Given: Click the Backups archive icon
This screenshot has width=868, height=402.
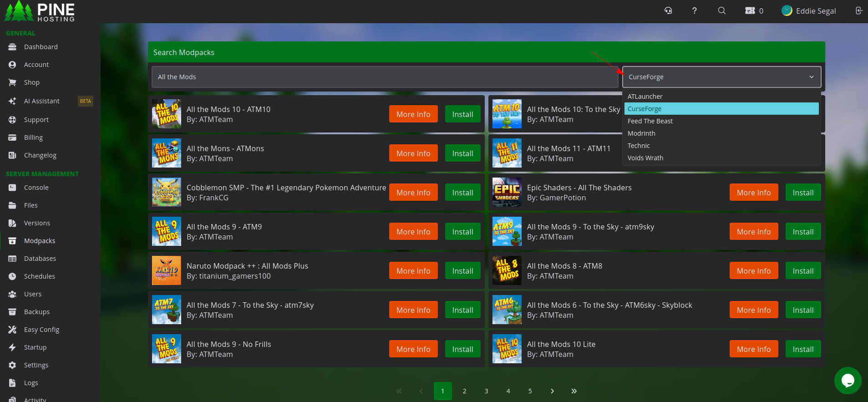Looking at the screenshot, I should tap(12, 312).
